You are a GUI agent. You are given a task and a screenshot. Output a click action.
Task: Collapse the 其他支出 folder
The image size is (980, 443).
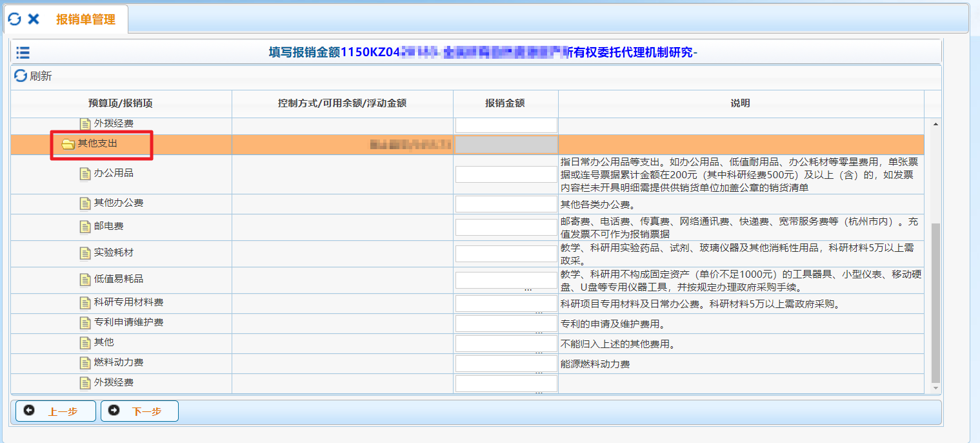coord(68,144)
